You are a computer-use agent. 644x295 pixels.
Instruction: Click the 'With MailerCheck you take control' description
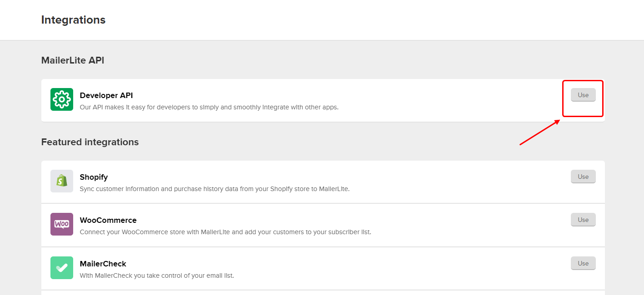point(157,275)
